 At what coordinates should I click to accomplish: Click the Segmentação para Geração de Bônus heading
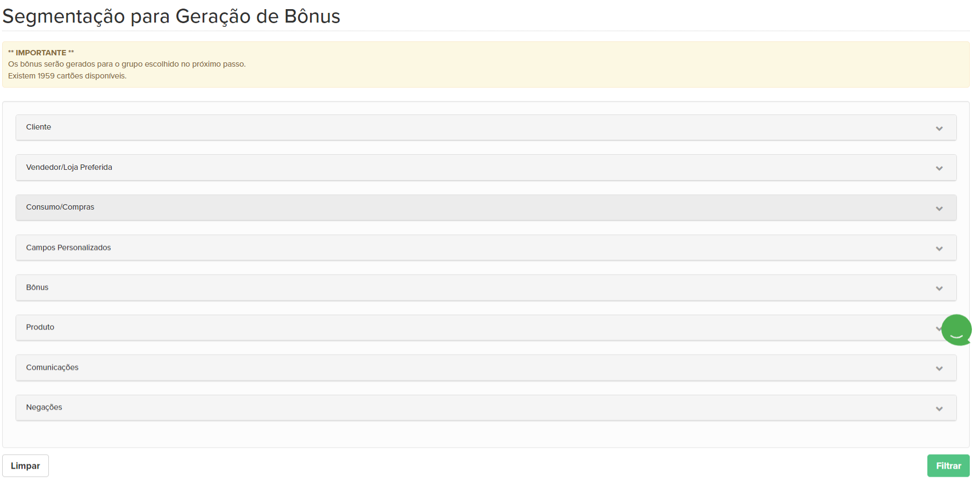pos(171,17)
